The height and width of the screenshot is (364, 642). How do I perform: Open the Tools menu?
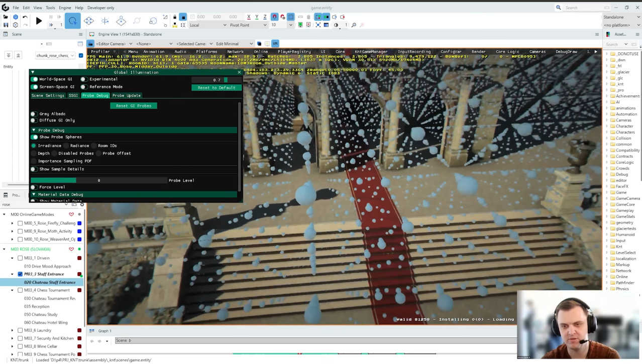[50, 8]
